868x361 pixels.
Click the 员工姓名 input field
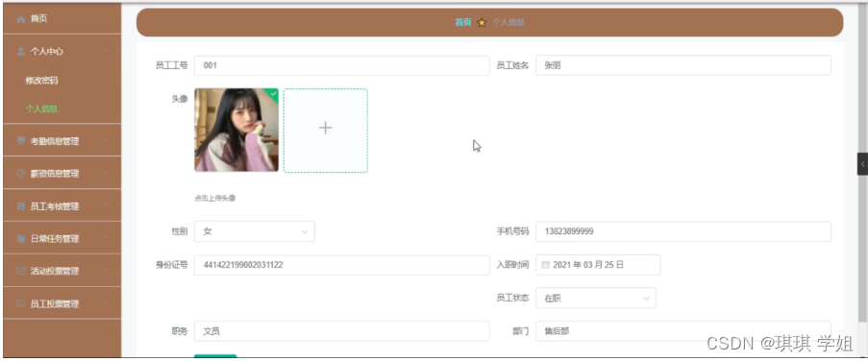click(x=683, y=65)
